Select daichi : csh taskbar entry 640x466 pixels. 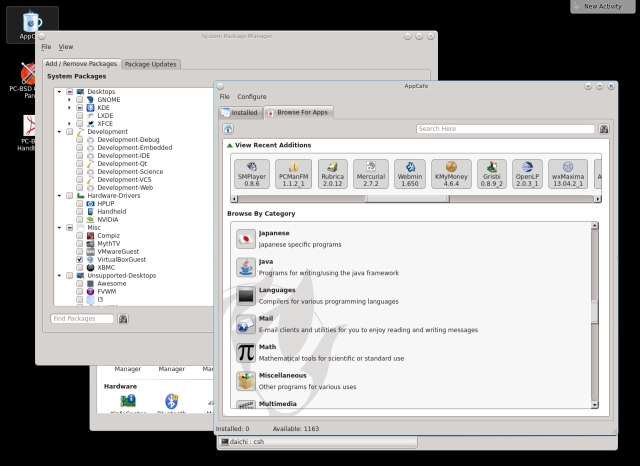(318, 442)
